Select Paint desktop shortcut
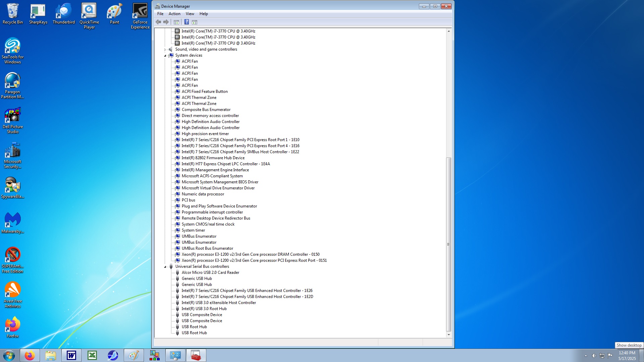This screenshot has height=362, width=644. (114, 14)
